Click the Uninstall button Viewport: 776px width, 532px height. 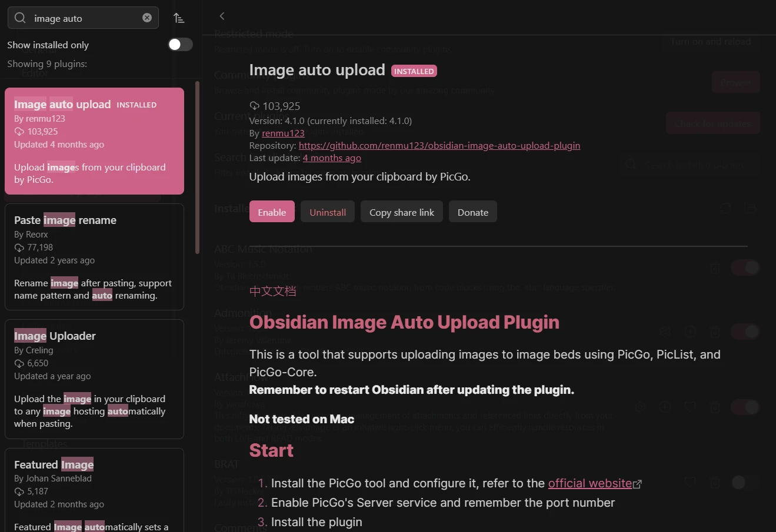click(x=328, y=212)
